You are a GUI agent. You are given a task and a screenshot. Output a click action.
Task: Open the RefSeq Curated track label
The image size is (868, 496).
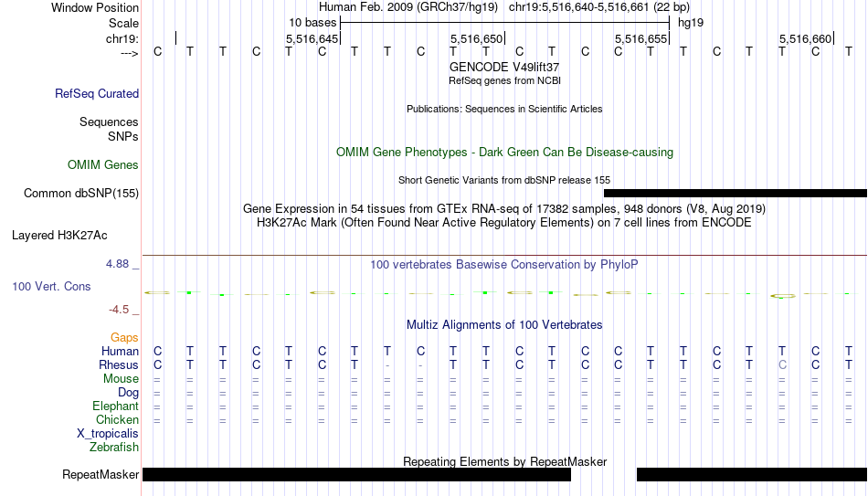[97, 93]
